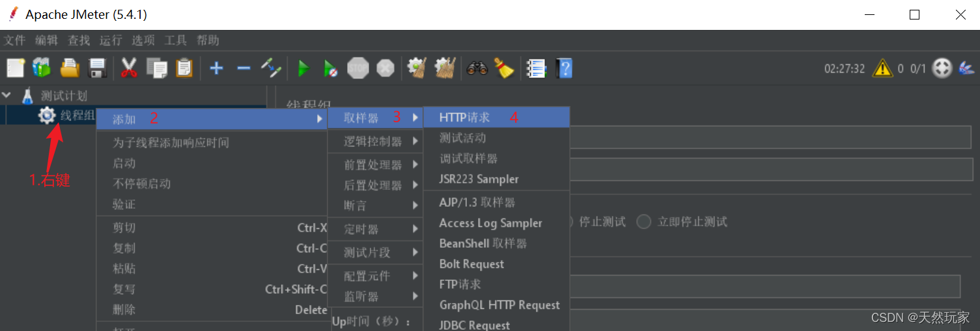Select Access Log Sampler entry
Image resolution: width=980 pixels, height=331 pixels.
pos(497,223)
